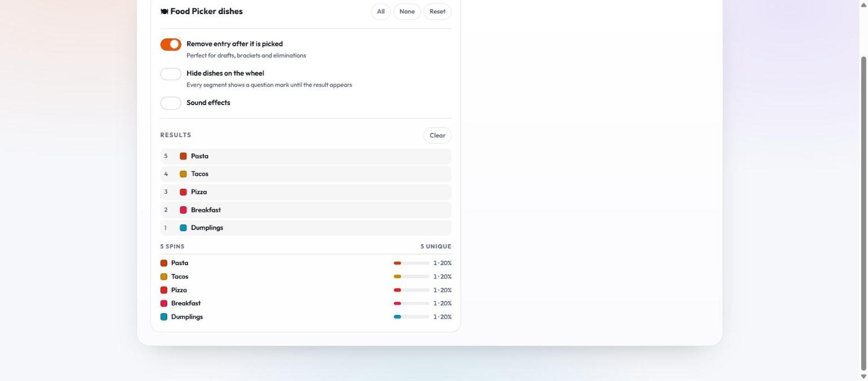Click Pasta swatch in the spin statistics
This screenshot has width=868, height=381.
164,263
